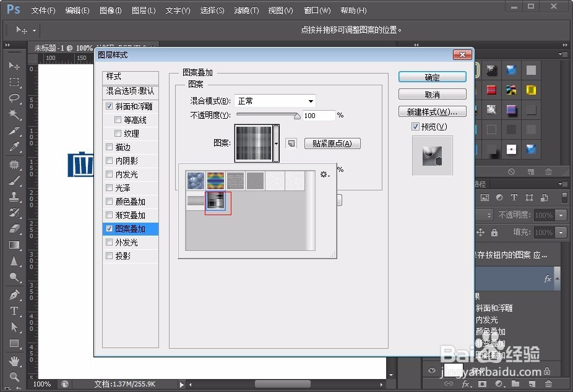Select the Brush tool
573x392 pixels.
[14, 181]
